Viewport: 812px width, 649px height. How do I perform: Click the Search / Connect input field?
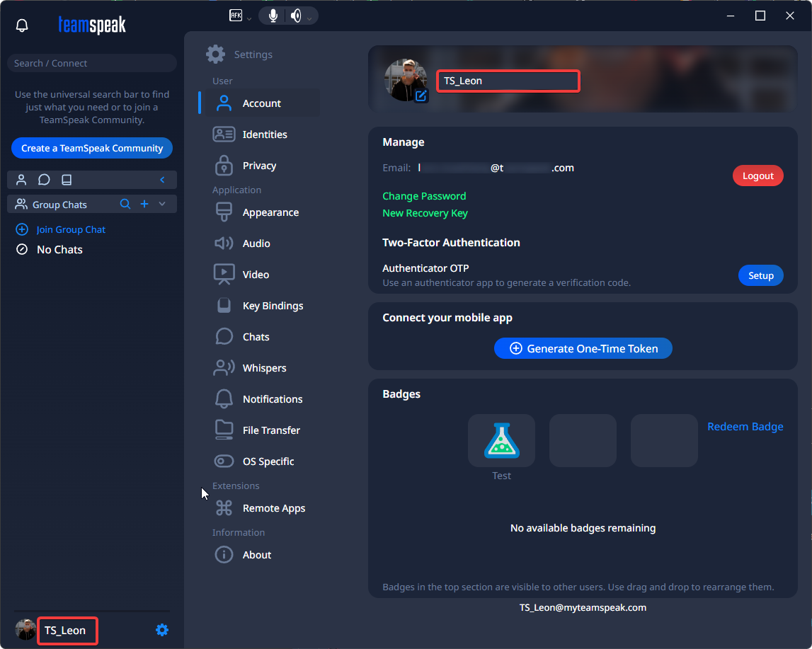(92, 63)
